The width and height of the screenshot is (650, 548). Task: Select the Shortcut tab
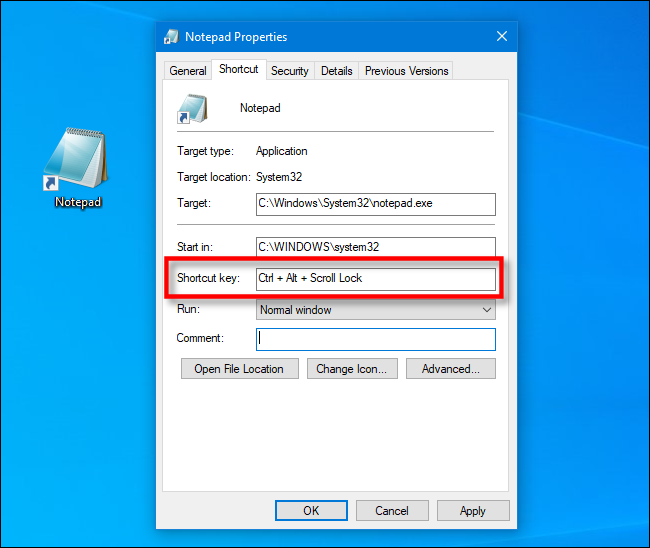(239, 70)
